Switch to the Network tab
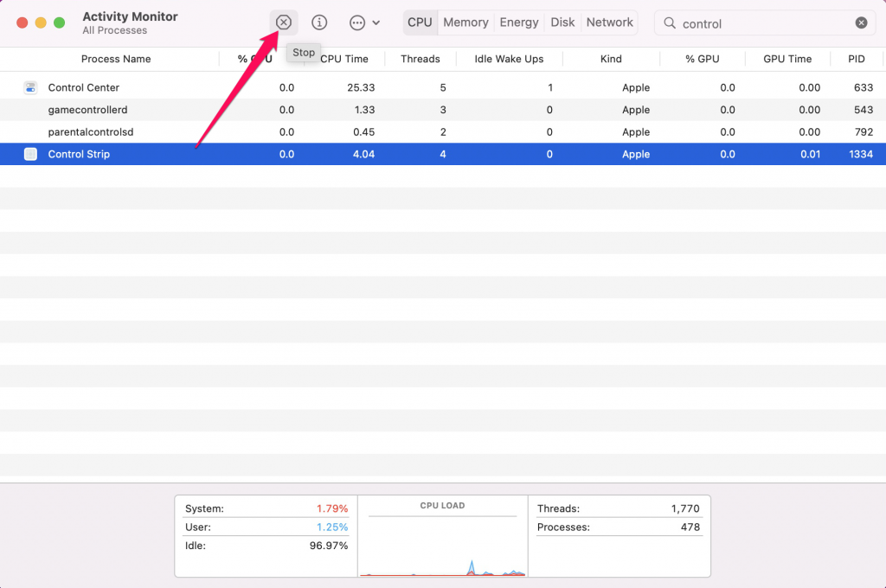886x588 pixels. (x=609, y=22)
